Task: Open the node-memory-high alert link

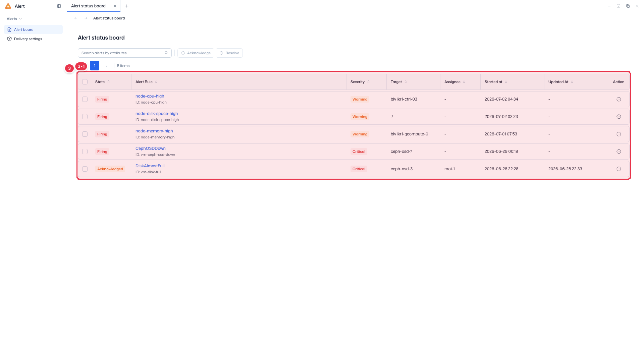Action: pos(154,131)
